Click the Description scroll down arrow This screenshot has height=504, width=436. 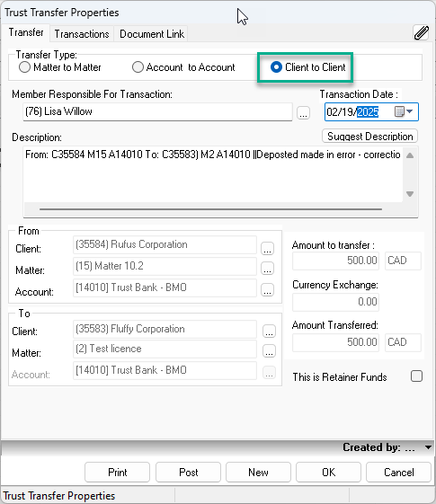[410, 194]
